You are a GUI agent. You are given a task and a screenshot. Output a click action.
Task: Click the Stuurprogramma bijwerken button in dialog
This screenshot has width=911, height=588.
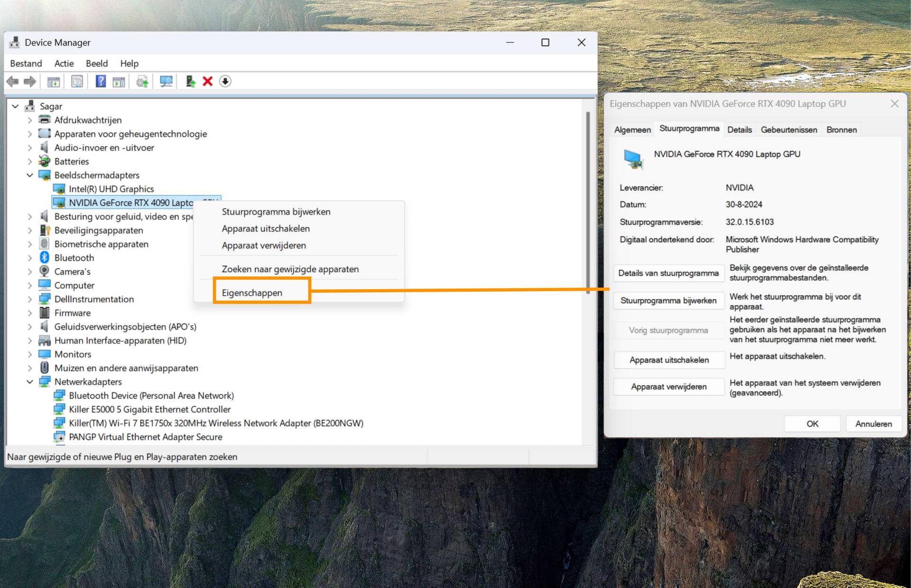coord(668,301)
